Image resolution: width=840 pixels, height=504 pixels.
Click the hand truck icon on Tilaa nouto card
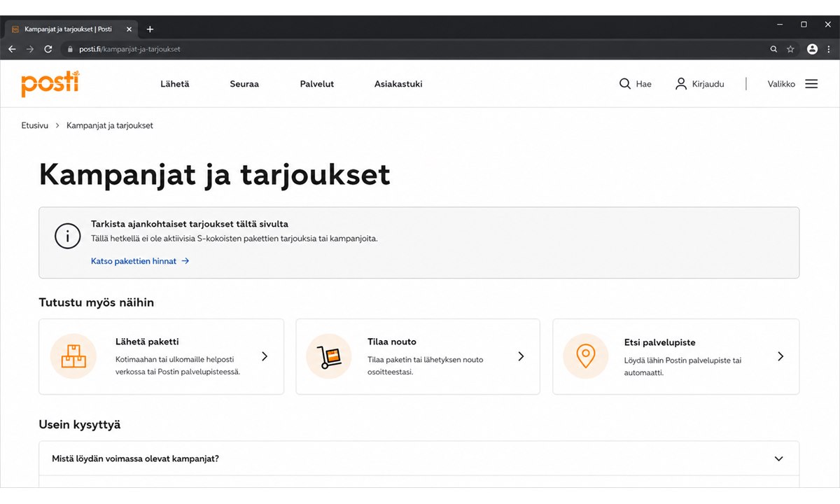click(x=329, y=356)
